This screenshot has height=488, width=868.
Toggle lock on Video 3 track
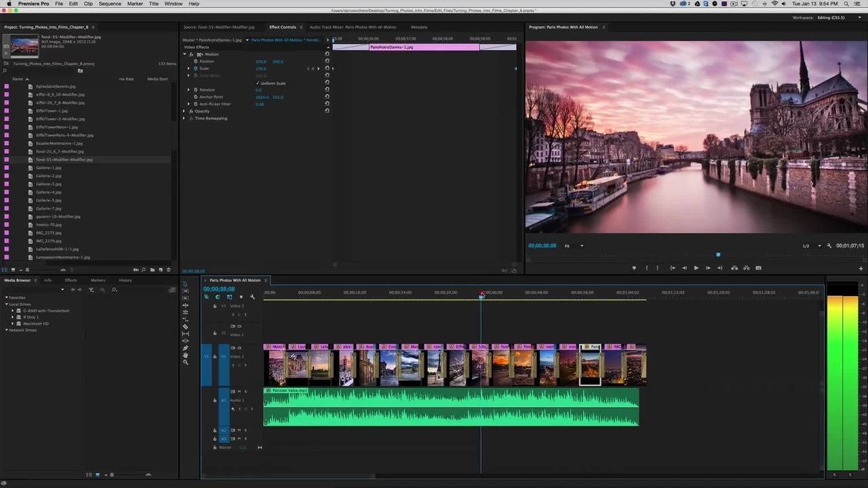point(215,306)
